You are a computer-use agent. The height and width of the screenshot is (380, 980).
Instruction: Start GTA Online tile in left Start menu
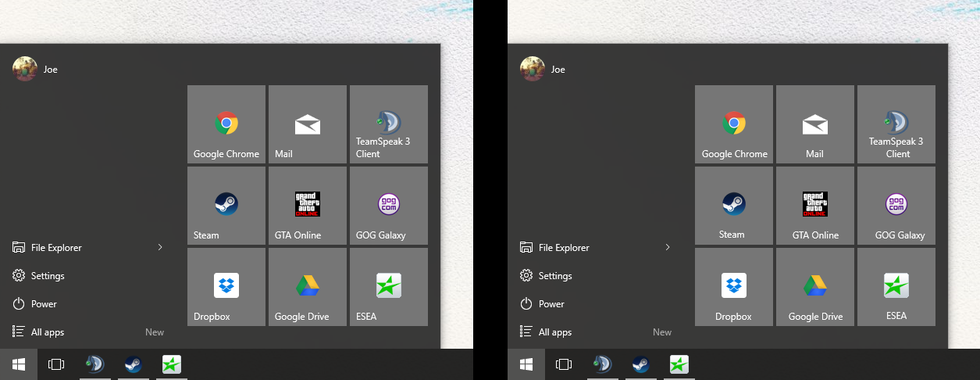point(308,206)
